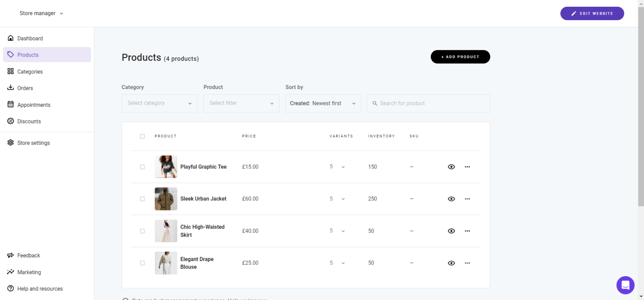Open the Dashboard sidebar icon

point(10,38)
